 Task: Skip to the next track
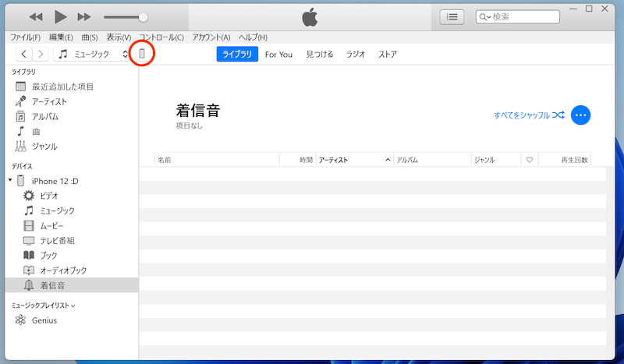pos(84,16)
